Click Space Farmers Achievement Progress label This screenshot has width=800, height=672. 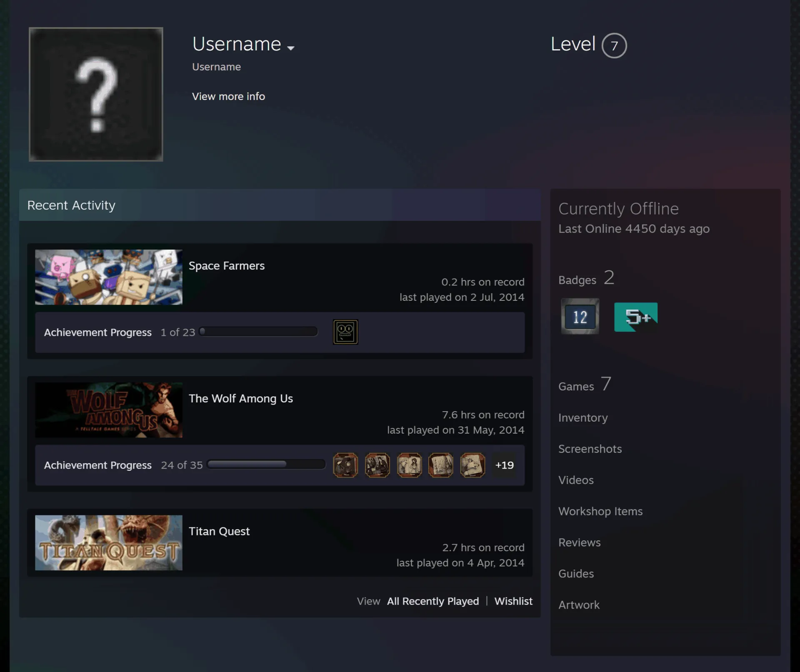coord(98,332)
